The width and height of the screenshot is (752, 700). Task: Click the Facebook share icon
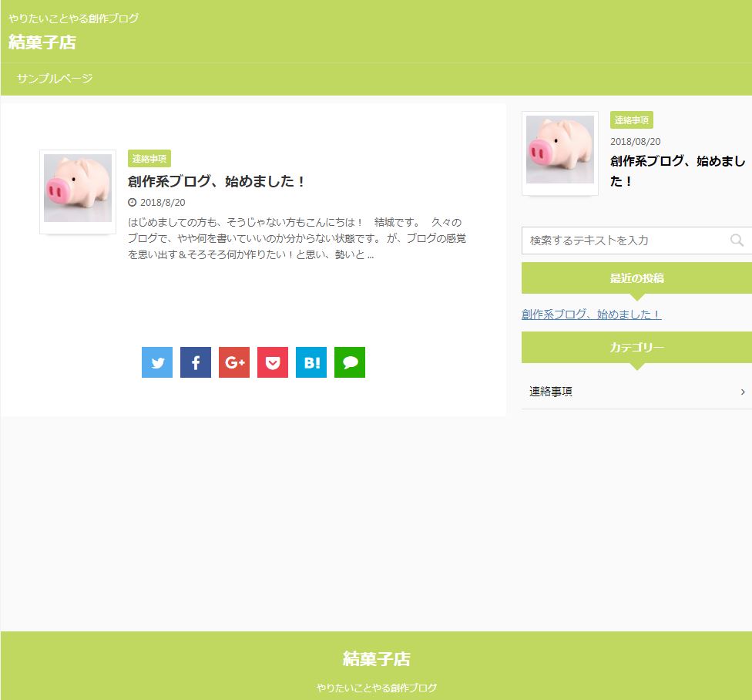[x=196, y=362]
